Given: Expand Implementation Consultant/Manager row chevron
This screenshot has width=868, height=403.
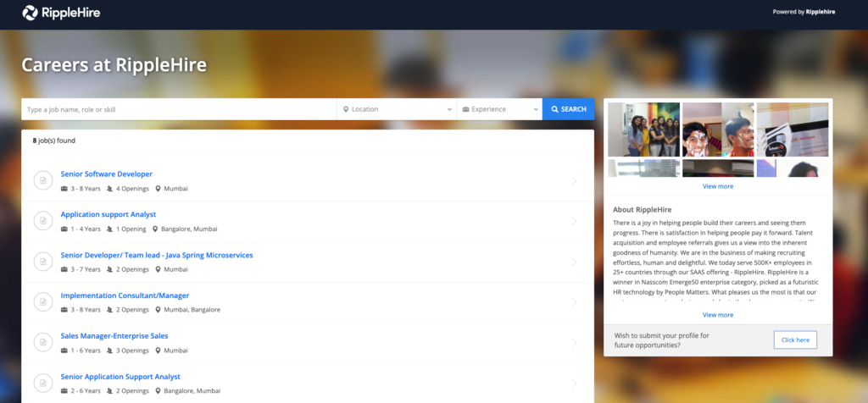Looking at the screenshot, I should click(575, 302).
